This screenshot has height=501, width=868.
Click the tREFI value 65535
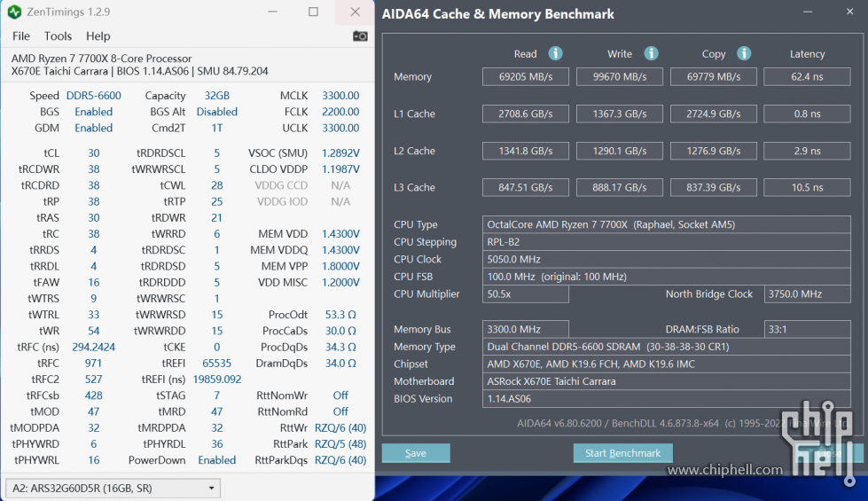216,364
